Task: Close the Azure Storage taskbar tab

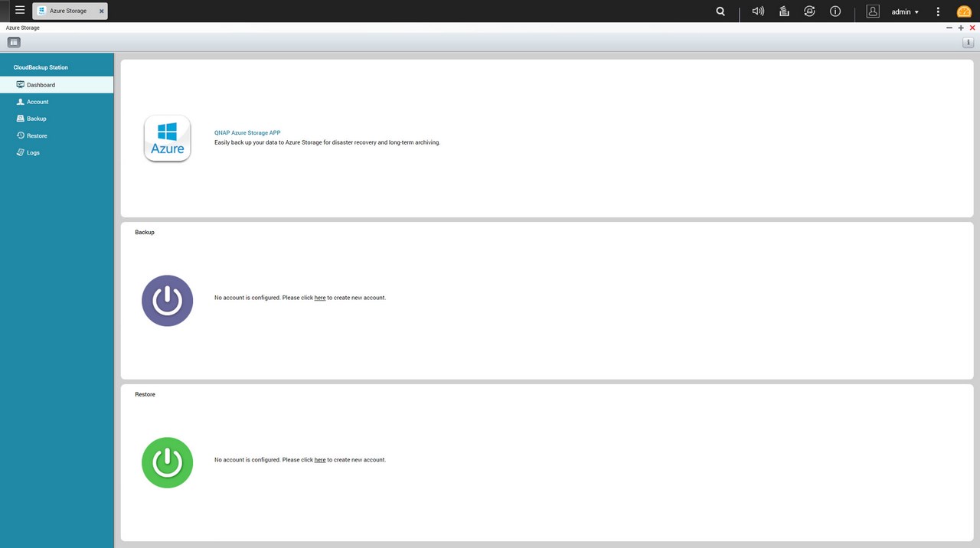Action: tap(101, 11)
